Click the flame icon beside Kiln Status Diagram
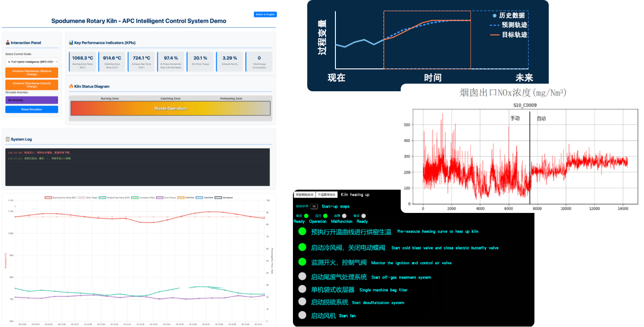Viewport: 644px width, 327px height. [71, 86]
